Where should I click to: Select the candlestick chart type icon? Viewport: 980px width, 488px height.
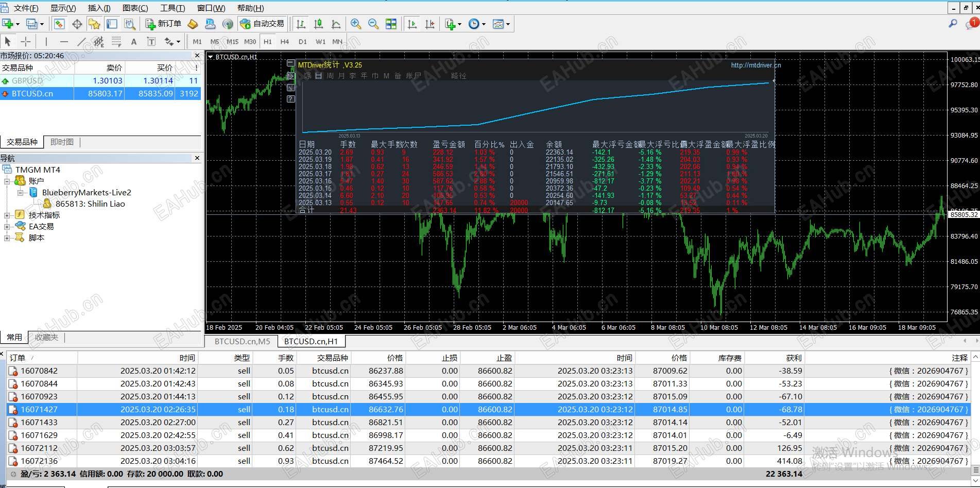point(319,24)
